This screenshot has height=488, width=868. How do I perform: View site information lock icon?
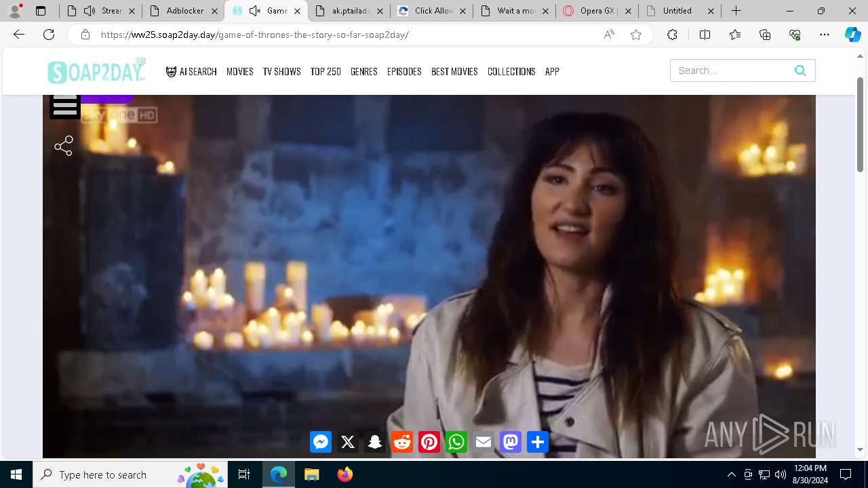tap(85, 35)
